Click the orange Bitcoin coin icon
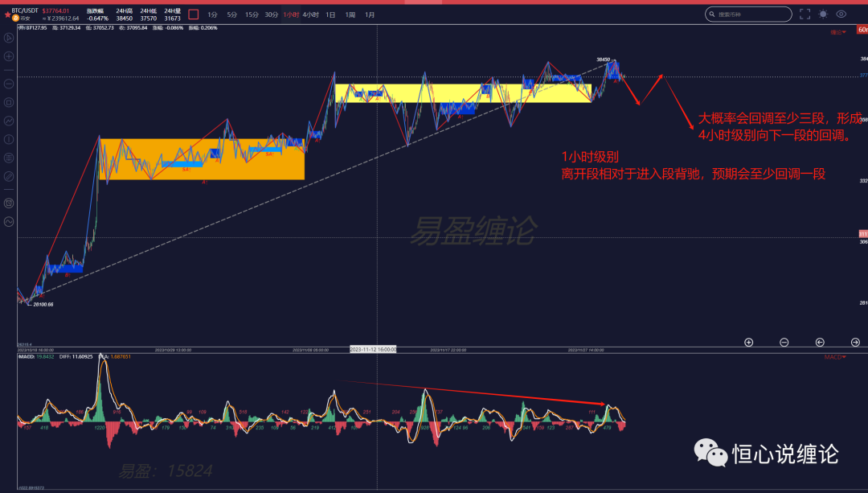Viewport: 868px width, 493px height. pyautogui.click(x=16, y=18)
